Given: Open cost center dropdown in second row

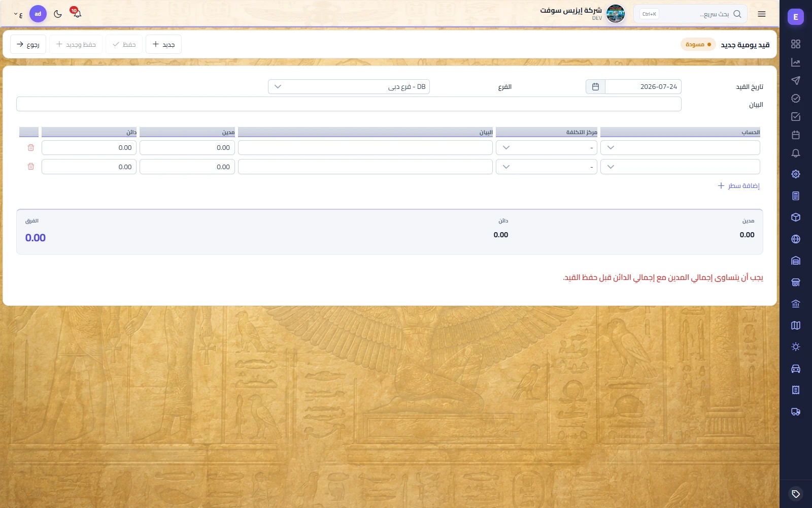Looking at the screenshot, I should click(547, 167).
